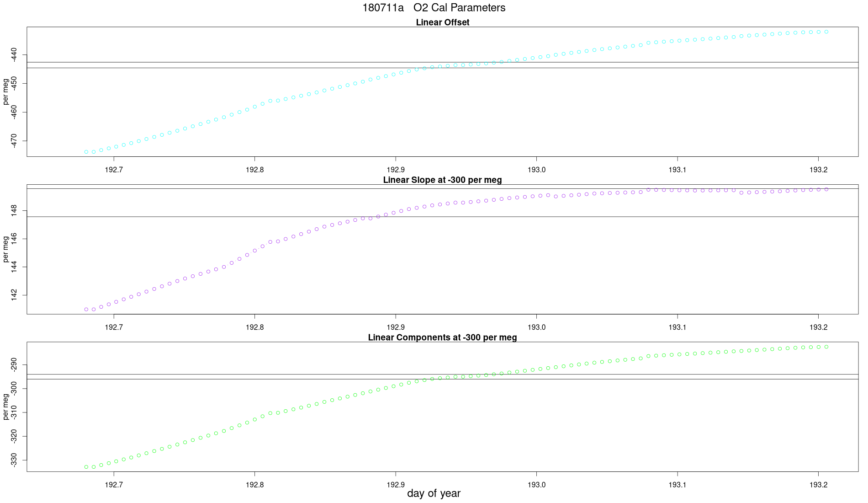Click '193.0' under the Linear Slope panel
Screen dimensions: 868x503
click(x=536, y=327)
